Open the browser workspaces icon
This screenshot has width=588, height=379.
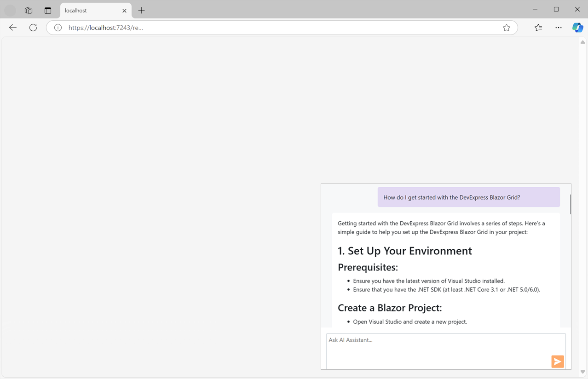28,10
